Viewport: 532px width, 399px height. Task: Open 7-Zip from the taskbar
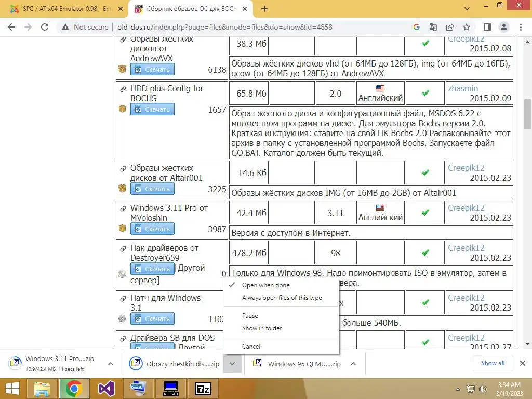[x=203, y=389]
